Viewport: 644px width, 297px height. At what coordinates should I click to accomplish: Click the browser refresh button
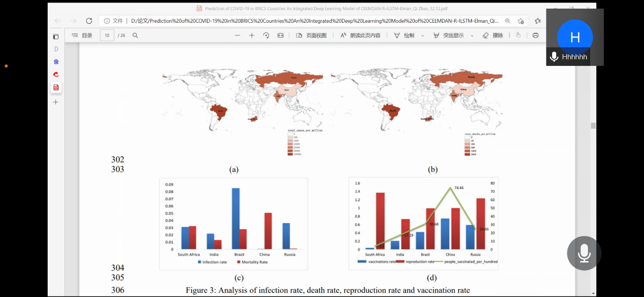(89, 21)
